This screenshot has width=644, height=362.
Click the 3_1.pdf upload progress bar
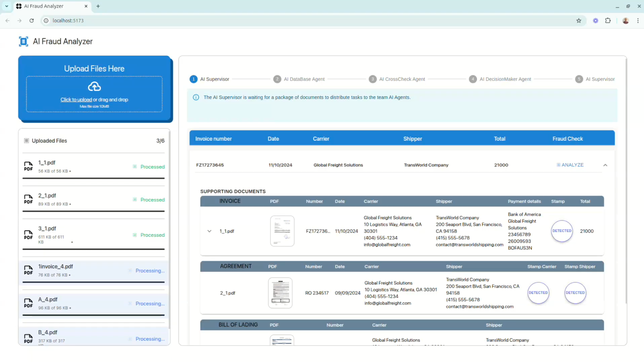[93, 249]
